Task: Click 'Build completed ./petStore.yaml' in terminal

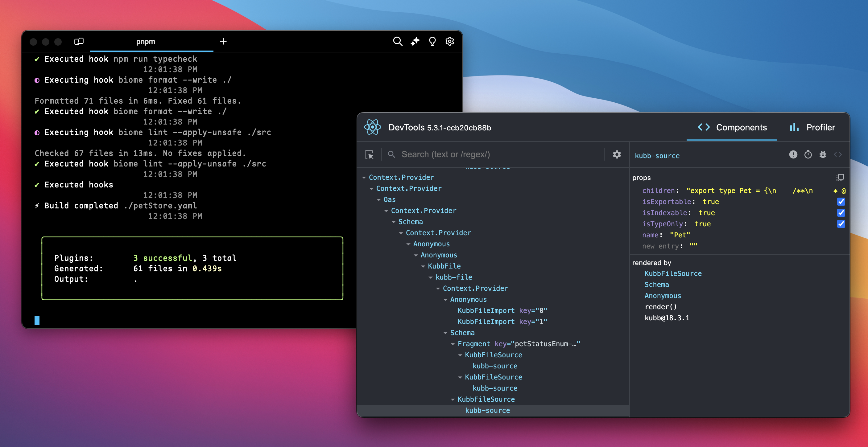Action: point(121,206)
